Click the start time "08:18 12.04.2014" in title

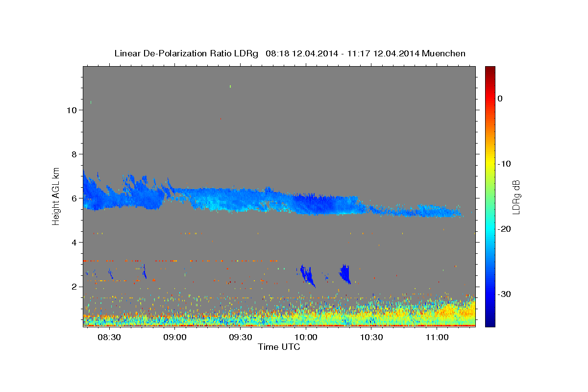tap(301, 53)
